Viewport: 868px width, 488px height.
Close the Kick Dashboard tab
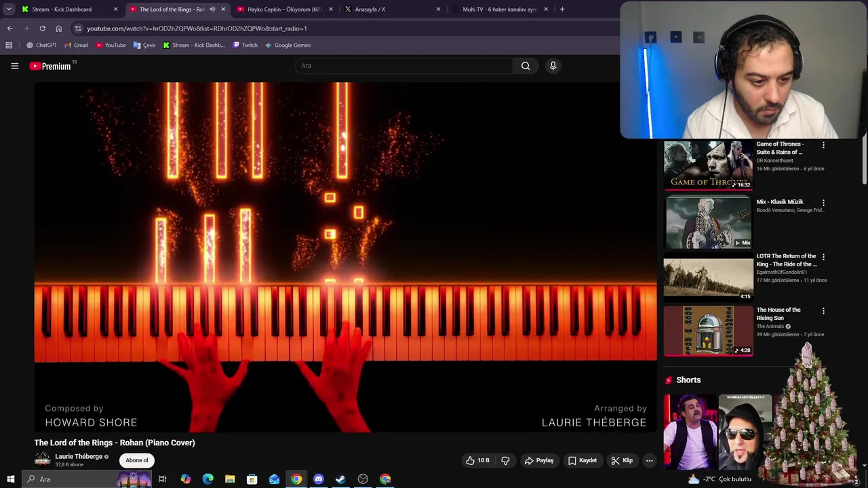coord(115,9)
